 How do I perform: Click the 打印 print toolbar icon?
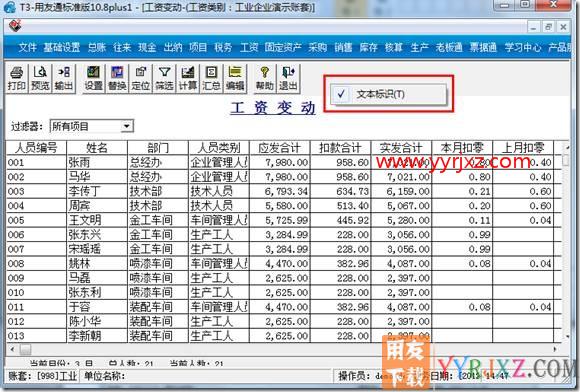tap(17, 78)
